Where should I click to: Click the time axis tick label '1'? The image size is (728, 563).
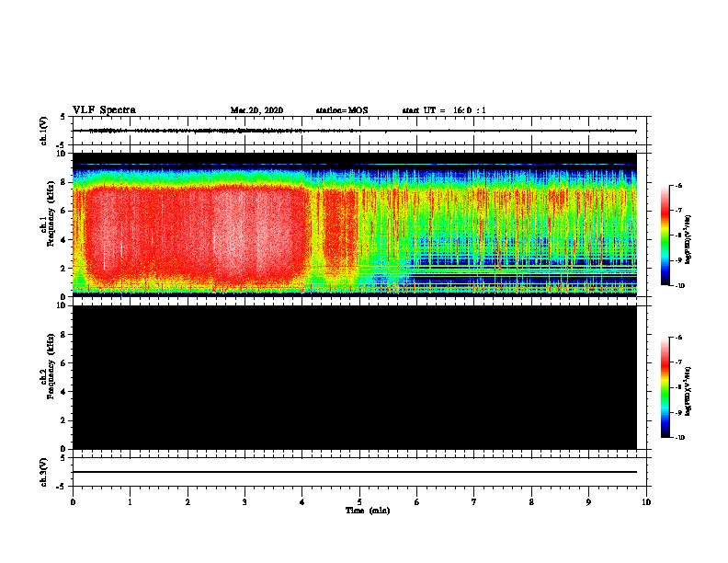coord(130,502)
